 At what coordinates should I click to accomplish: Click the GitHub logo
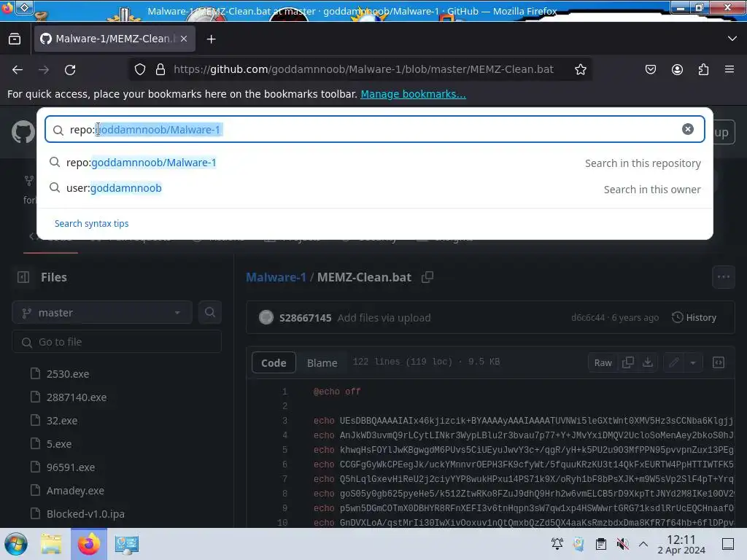pyautogui.click(x=23, y=131)
